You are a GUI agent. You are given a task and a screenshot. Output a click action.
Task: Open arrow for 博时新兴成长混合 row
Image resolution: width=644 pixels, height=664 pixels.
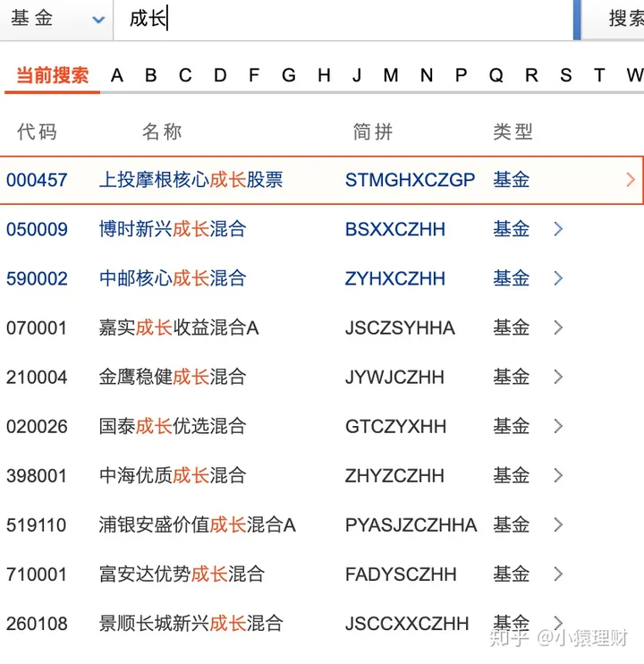[558, 229]
